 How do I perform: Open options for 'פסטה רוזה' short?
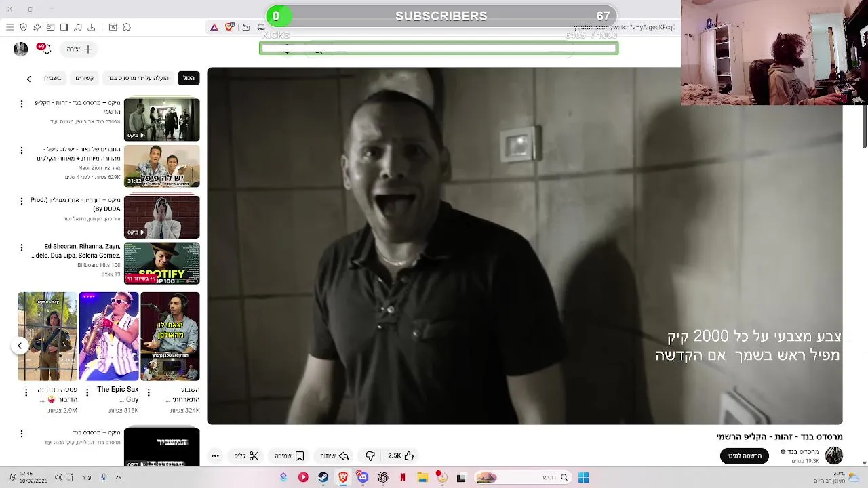tap(26, 392)
